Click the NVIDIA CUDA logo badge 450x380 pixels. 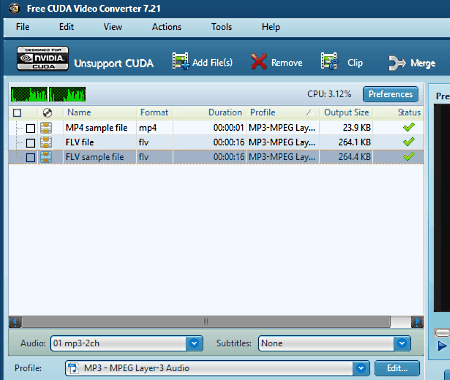(43, 58)
